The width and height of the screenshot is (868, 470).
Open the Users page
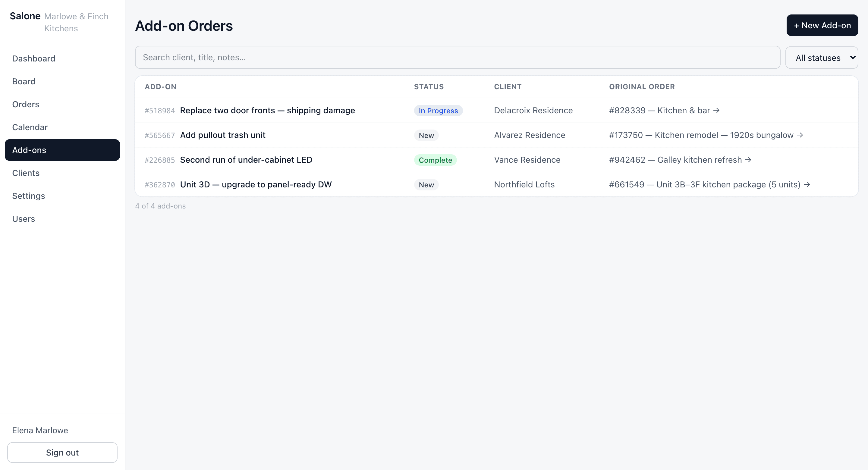(62, 219)
